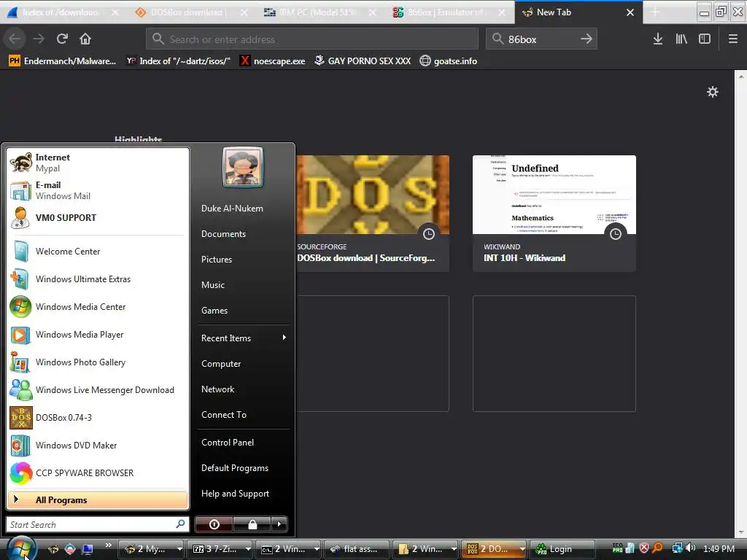The width and height of the screenshot is (747, 560).
Task: Open Index of /~dartz/isos/ bookmark
Action: pyautogui.click(x=179, y=61)
